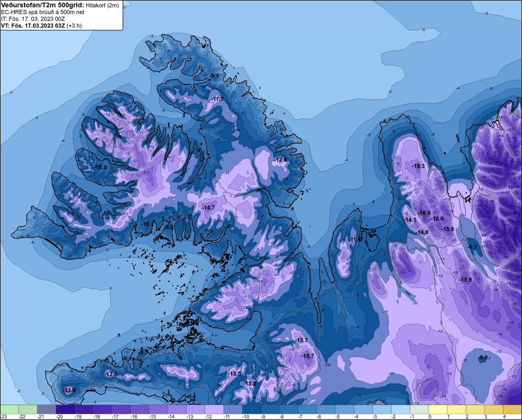Image resolution: width=522 pixels, height=420 pixels.
Task: Select legend color swatch between -23 and -22
Action: point(9,409)
